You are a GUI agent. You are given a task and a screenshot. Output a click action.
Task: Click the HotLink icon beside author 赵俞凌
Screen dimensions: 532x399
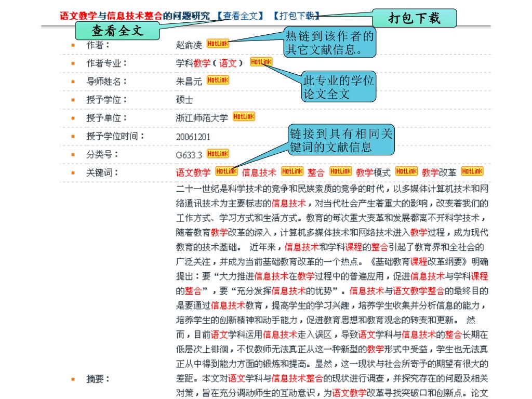(218, 44)
